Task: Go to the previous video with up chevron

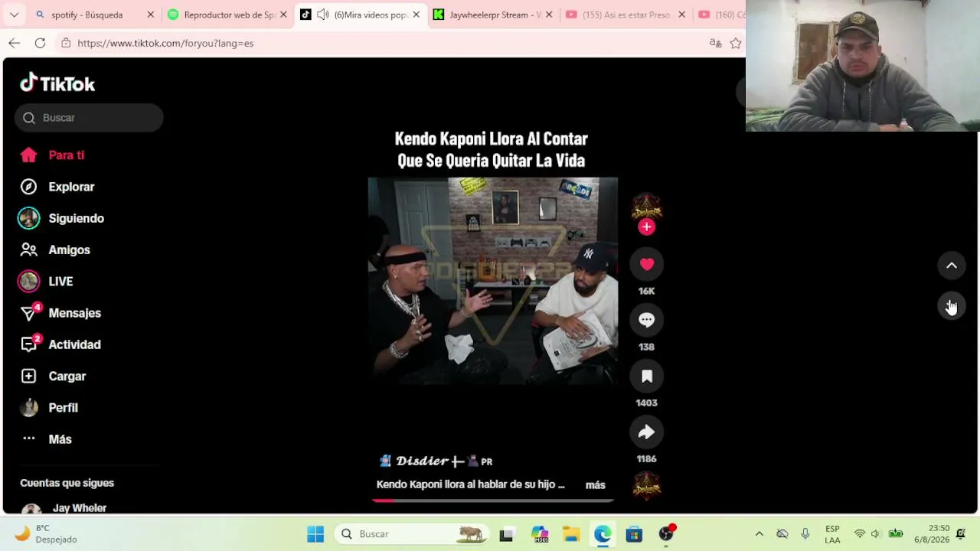Action: click(x=952, y=266)
